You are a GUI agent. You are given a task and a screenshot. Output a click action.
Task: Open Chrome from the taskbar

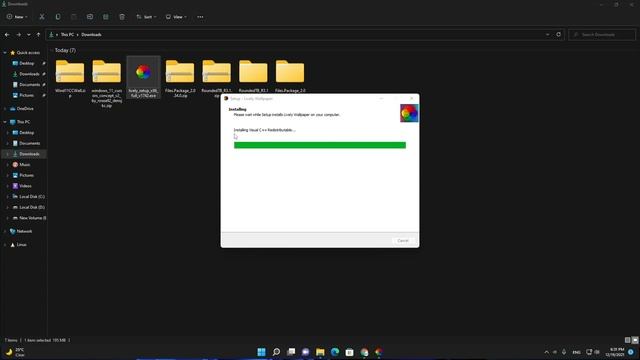(364, 352)
